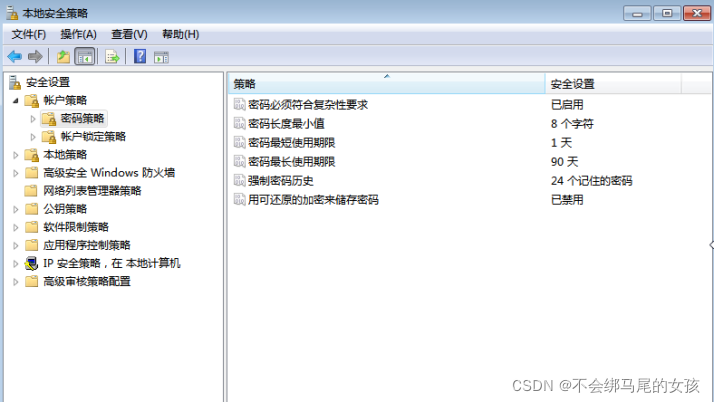Click the 高级审核策略配置 folder icon
The width and height of the screenshot is (715, 403).
[x=31, y=281]
